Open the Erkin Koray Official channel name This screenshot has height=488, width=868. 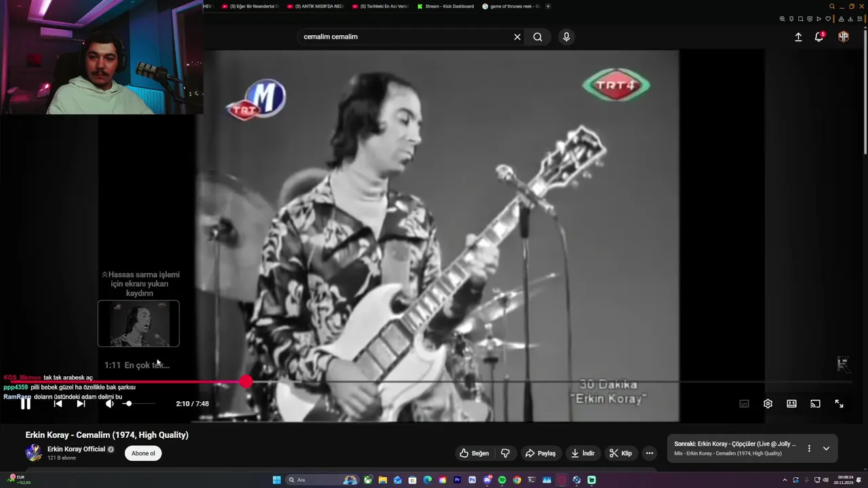76,449
